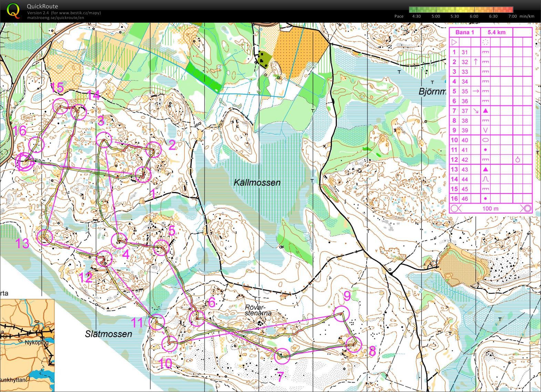
Task: Click the dot symbol in row 46
Action: [x=485, y=199]
